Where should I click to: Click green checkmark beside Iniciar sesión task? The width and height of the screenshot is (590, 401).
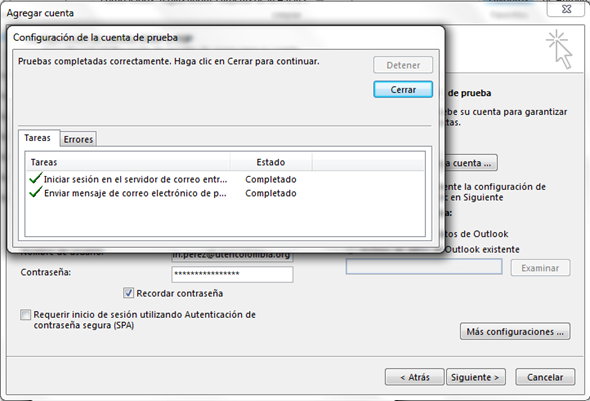tap(35, 178)
